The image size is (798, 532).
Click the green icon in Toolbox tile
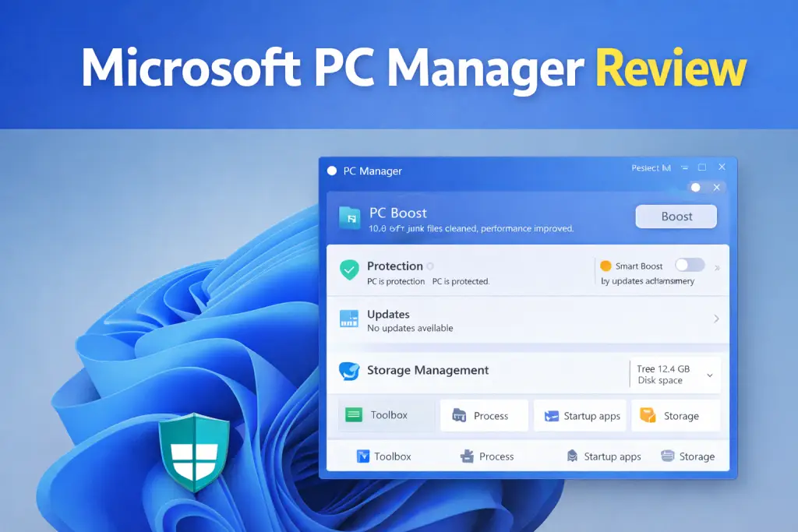[x=354, y=415]
